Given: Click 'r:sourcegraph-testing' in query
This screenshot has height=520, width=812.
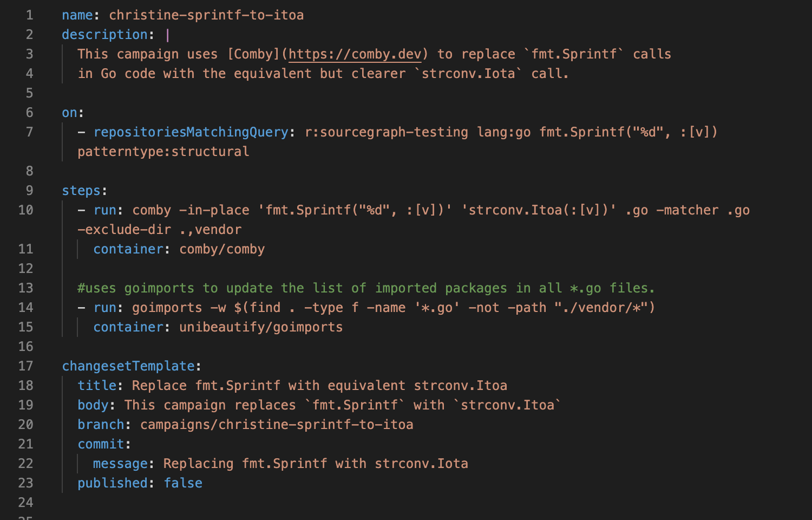Looking at the screenshot, I should [386, 132].
